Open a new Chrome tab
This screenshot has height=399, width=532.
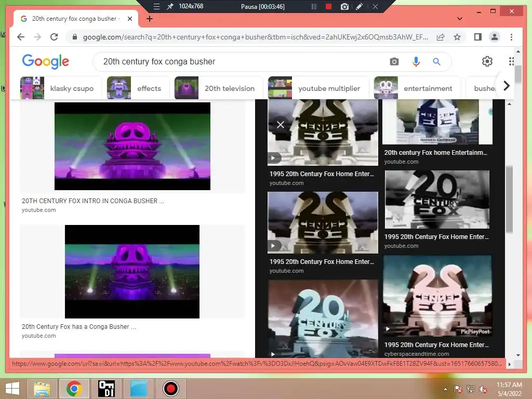coord(149,19)
